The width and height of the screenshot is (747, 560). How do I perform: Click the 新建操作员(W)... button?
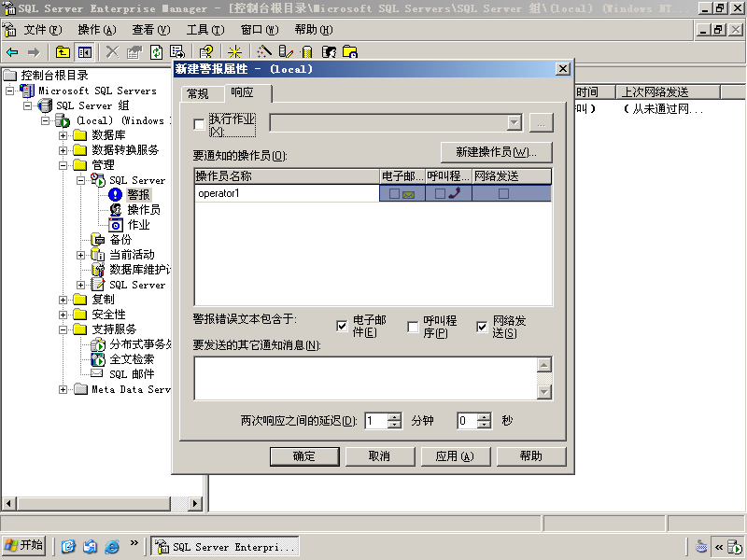click(497, 152)
